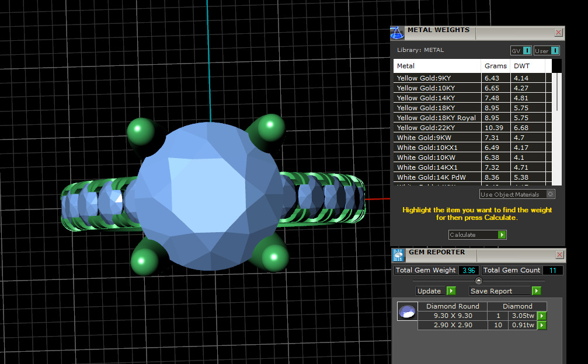Click the Diamond Round header cell
The height and width of the screenshot is (364, 588).
[x=453, y=306]
